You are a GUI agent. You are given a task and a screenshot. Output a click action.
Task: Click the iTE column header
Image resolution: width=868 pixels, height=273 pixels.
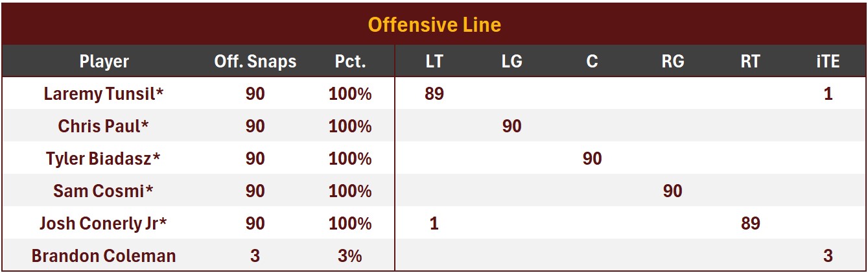[x=828, y=62]
